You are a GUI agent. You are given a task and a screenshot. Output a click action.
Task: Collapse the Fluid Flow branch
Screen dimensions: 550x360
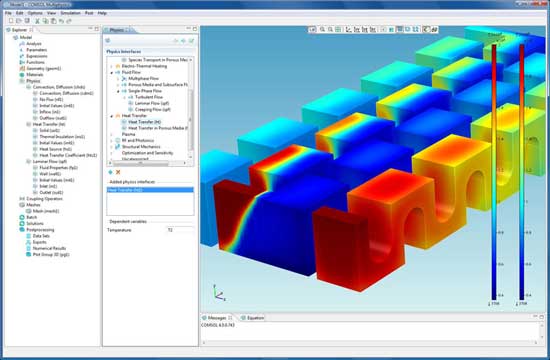tap(112, 72)
